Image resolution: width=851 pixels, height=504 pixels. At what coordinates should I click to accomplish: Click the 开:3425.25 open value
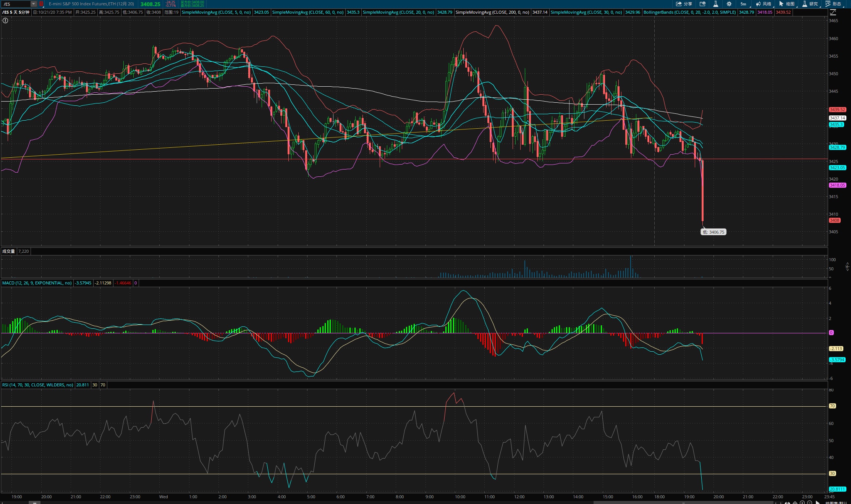86,12
